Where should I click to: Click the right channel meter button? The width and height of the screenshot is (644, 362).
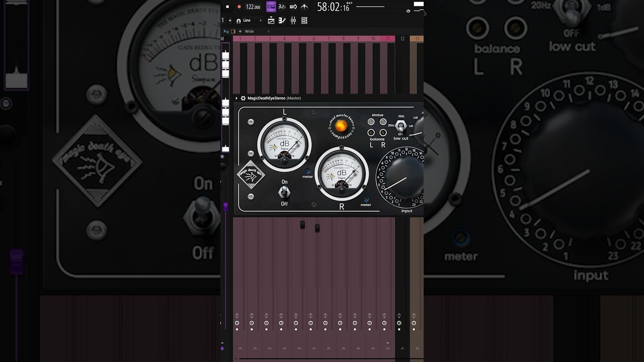(x=366, y=200)
